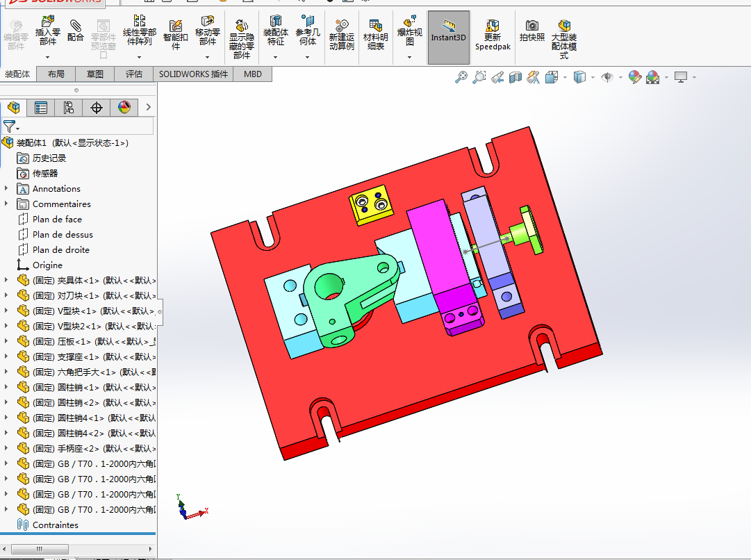Image resolution: width=751 pixels, height=560 pixels.
Task: Expand the Annotations folder
Action: pos(6,189)
